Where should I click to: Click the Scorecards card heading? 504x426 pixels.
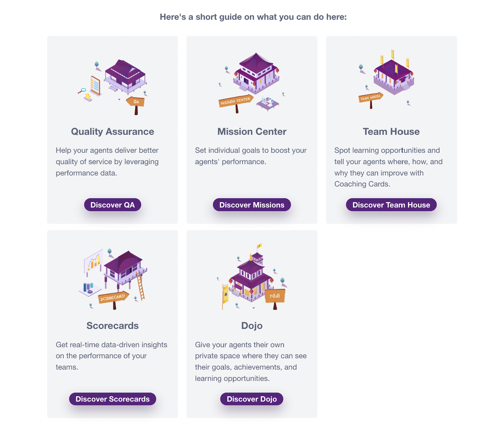(x=113, y=326)
